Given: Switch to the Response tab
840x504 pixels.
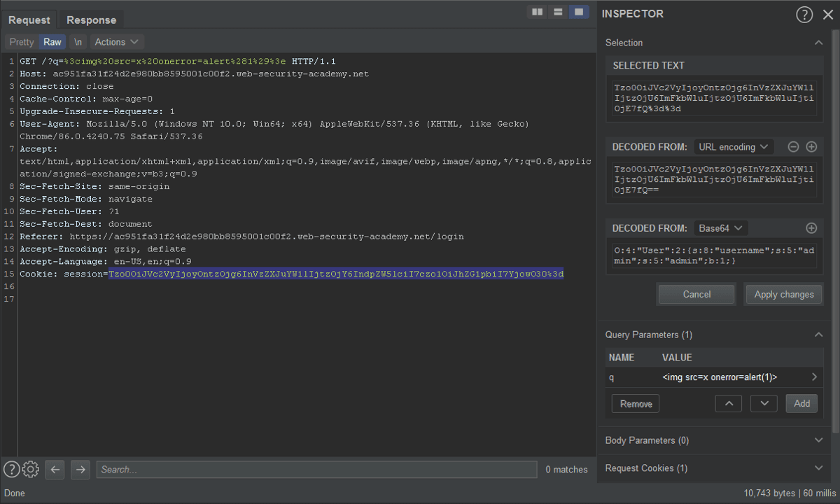Looking at the screenshot, I should click(x=91, y=20).
